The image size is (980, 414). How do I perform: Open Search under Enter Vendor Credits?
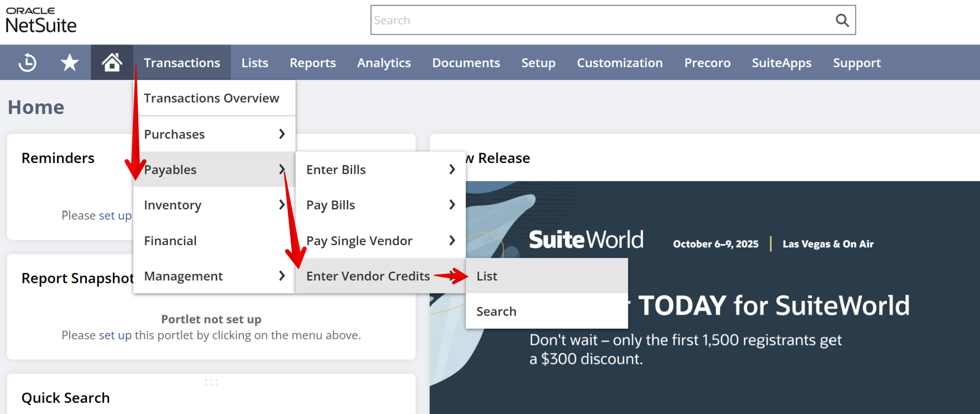click(547, 311)
